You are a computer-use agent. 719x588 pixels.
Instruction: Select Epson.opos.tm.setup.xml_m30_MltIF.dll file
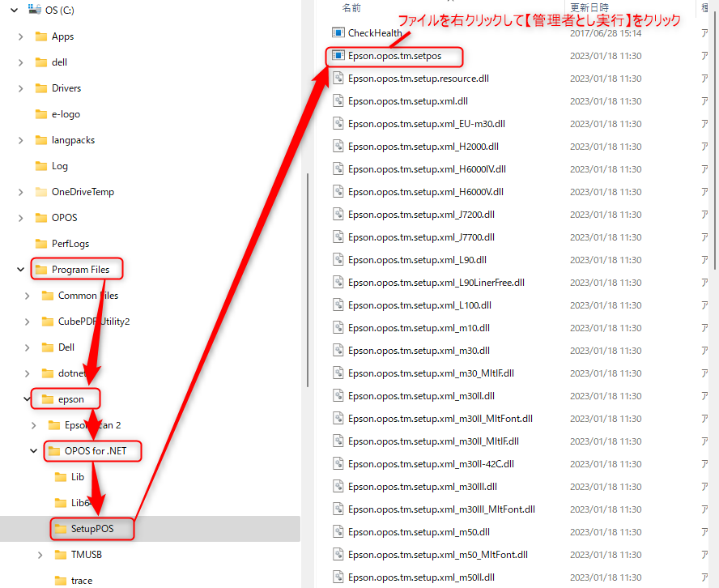pos(431,373)
